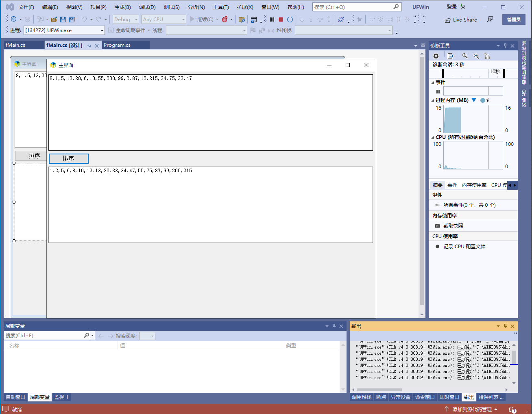
Task: Click the unsorted numbers text box
Action: tap(211, 113)
